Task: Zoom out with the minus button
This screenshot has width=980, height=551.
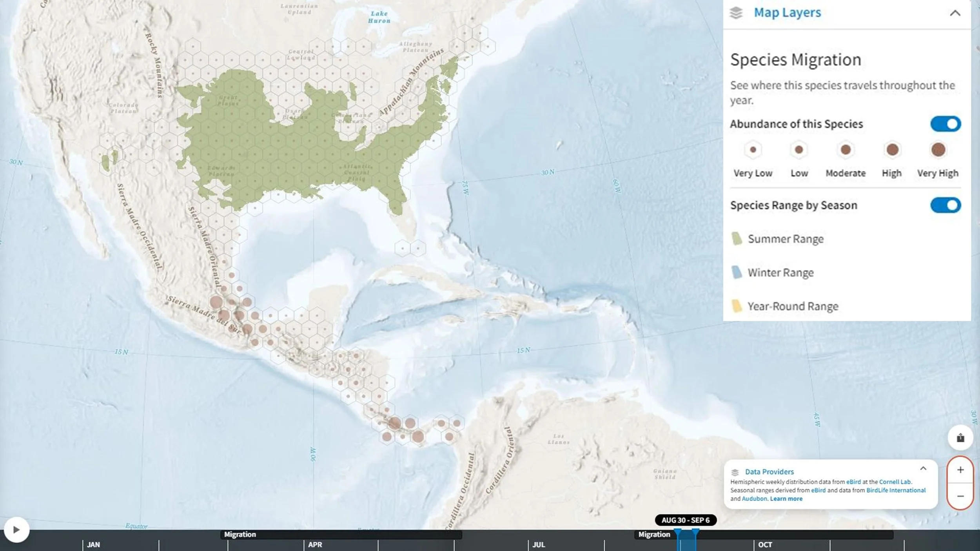Action: point(960,496)
